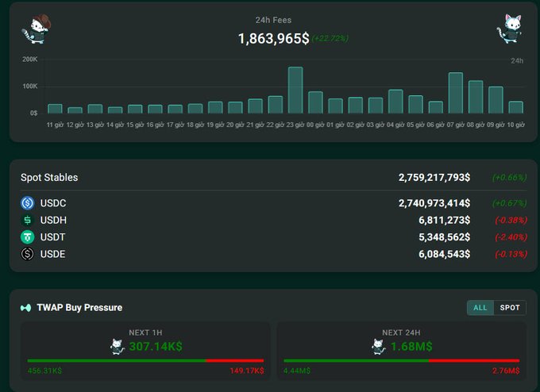Image resolution: width=540 pixels, height=392 pixels.
Task: Click the TWAP Buy Pressure title
Action: point(79,308)
